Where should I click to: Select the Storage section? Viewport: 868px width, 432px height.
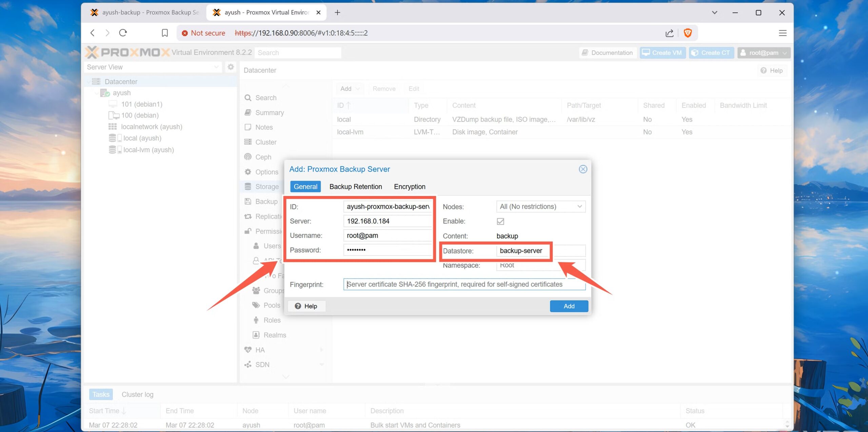coord(267,186)
